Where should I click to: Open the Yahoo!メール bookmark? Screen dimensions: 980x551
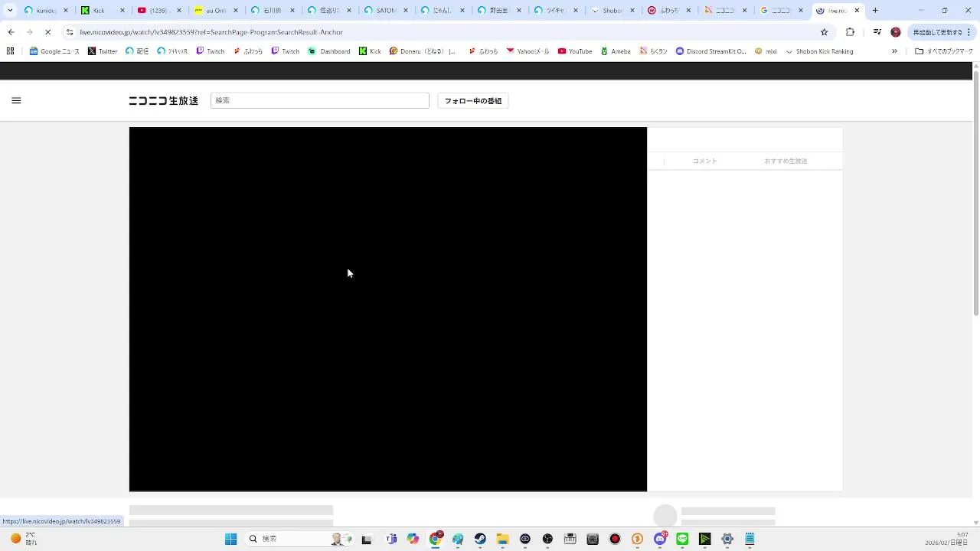pyautogui.click(x=528, y=51)
